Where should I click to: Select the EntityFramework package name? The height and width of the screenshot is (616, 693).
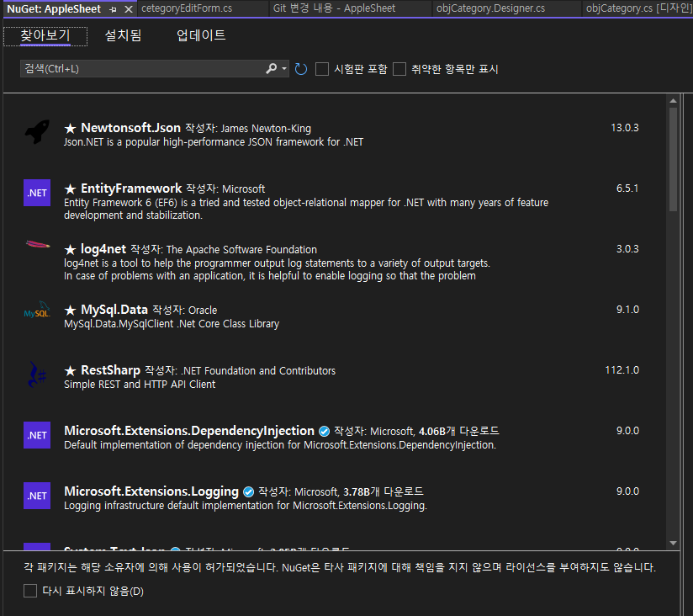pyautogui.click(x=131, y=189)
